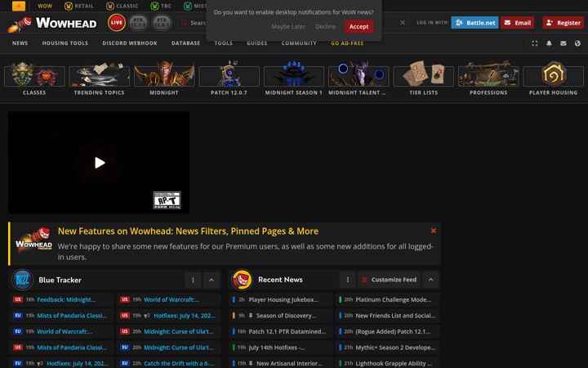Viewport: 588px width, 368px height.
Task: Open Recent News options three-dot menu
Action: [348, 280]
